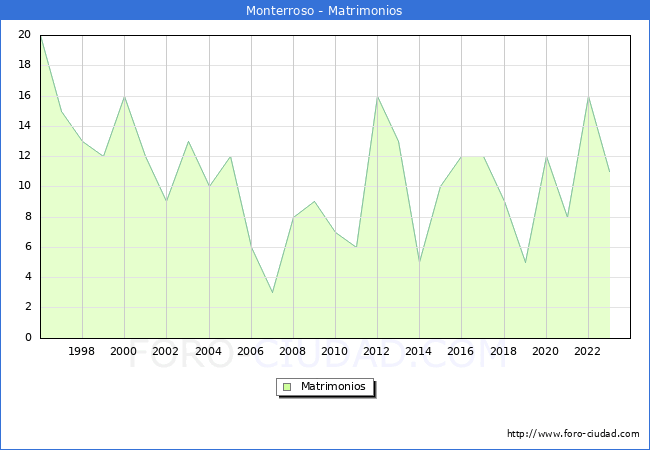
Task: Click the 20 y-axis label
Action: coord(25,34)
